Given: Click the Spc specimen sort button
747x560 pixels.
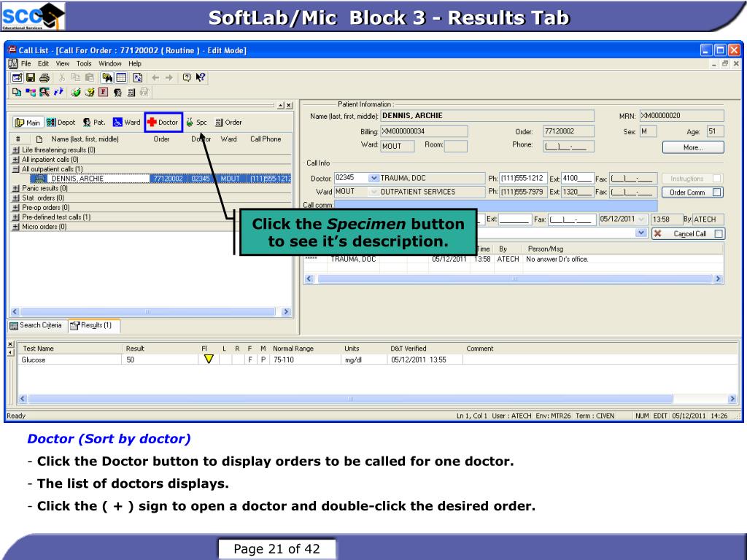Looking at the screenshot, I should (196, 122).
